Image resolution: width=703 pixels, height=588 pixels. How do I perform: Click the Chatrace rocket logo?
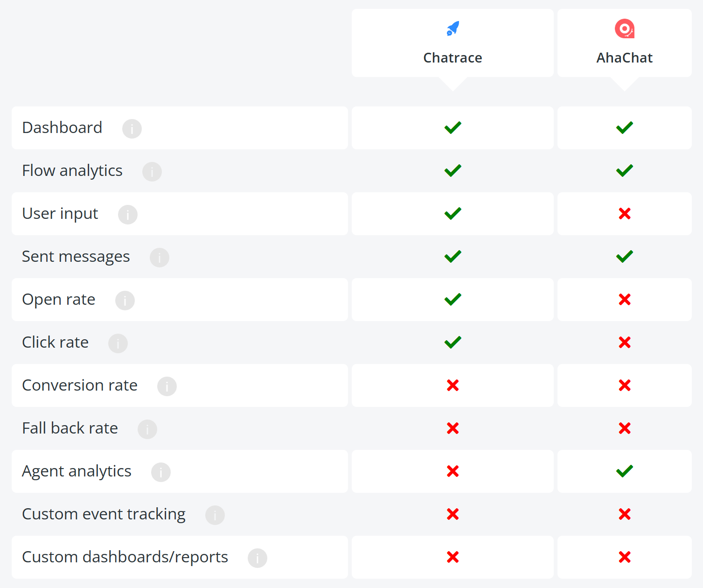[452, 28]
